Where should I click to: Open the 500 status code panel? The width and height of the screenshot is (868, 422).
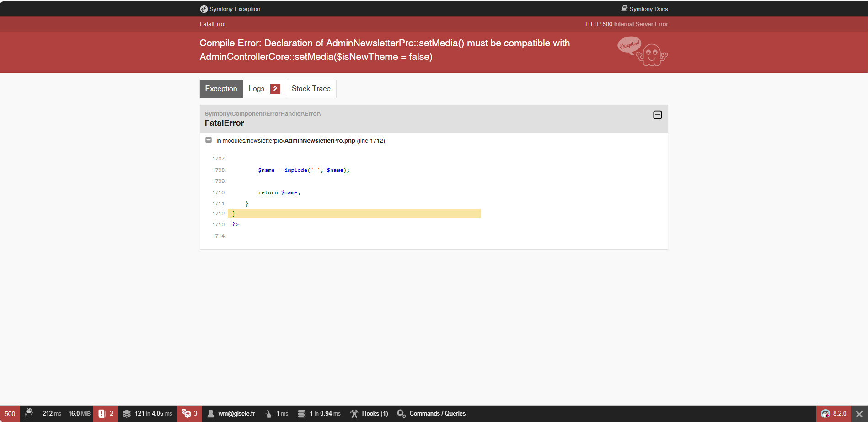click(x=10, y=413)
